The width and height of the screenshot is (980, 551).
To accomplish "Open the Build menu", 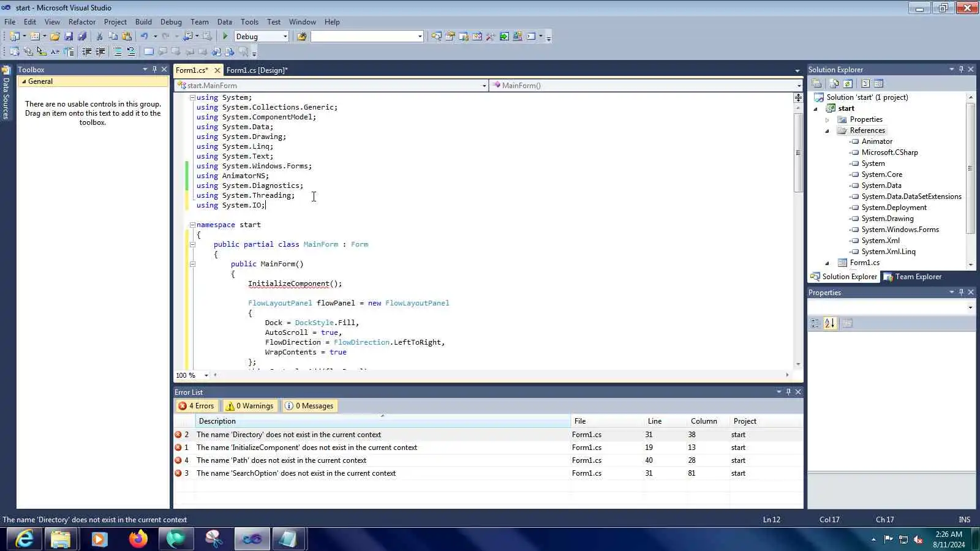I will (143, 22).
